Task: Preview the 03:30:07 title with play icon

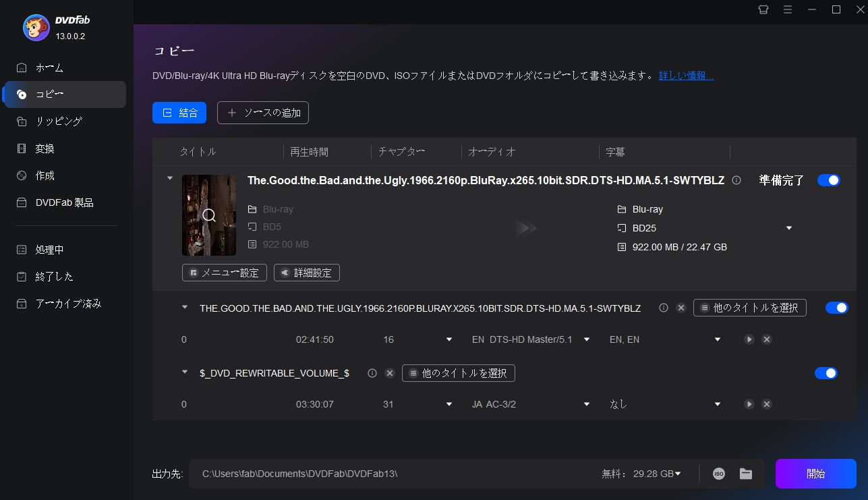Action: (x=749, y=404)
